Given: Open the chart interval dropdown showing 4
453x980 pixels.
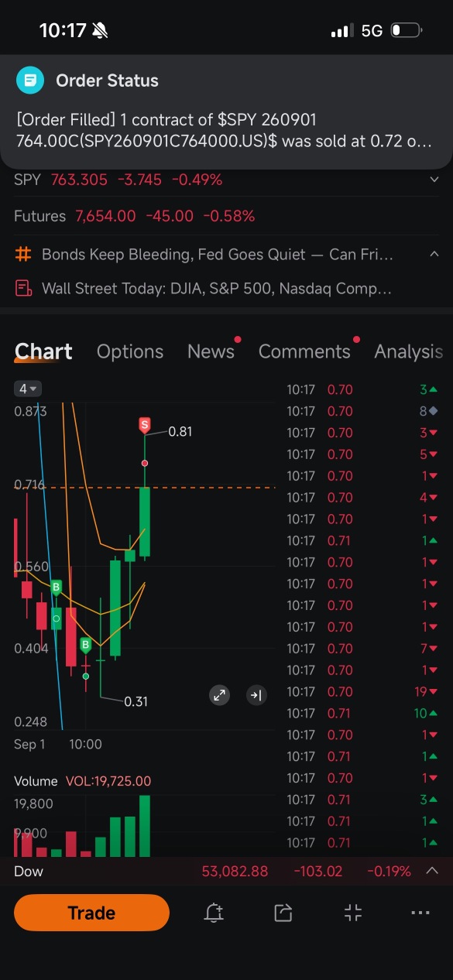Looking at the screenshot, I should pyautogui.click(x=28, y=389).
